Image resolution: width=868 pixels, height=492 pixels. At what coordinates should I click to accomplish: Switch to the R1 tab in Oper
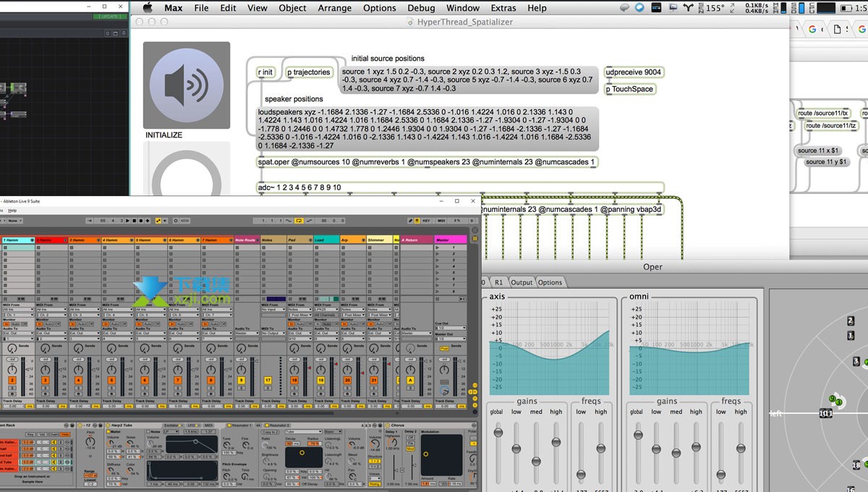(x=499, y=282)
